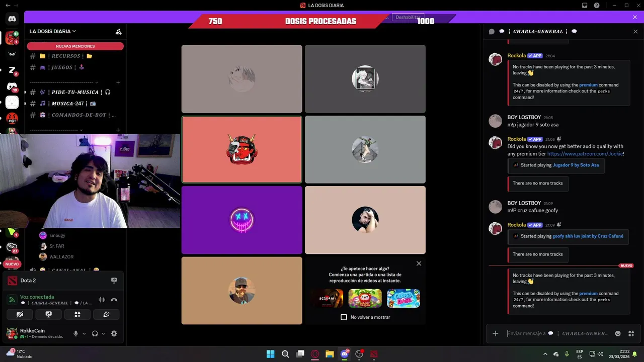Open the activities launcher button
Image resolution: width=644 pixels, height=362 pixels.
[x=77, y=314]
